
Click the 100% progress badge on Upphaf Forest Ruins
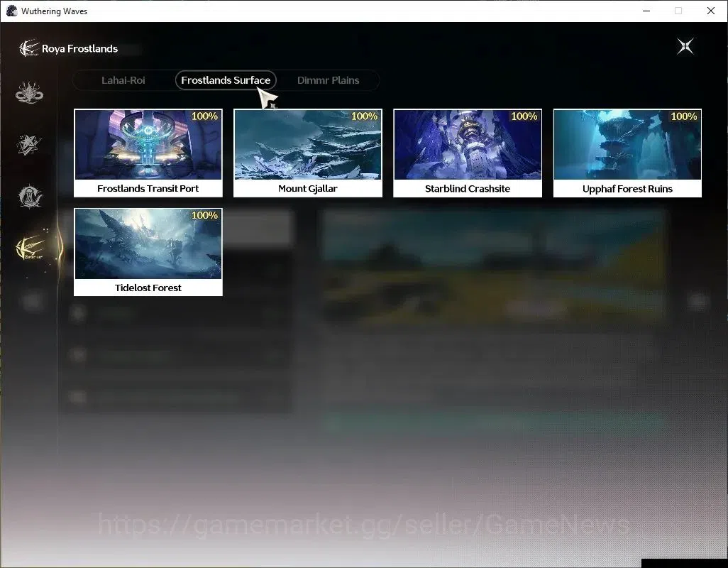[683, 116]
